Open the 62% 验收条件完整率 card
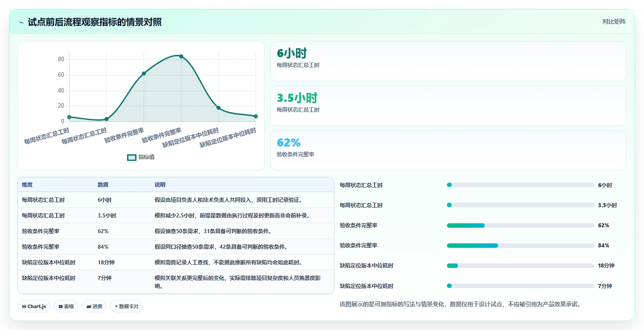Viewport: 644px width, 330px height. [x=448, y=150]
